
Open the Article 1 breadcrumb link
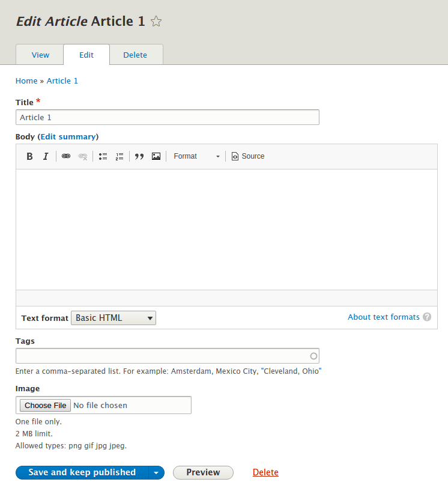(x=62, y=81)
